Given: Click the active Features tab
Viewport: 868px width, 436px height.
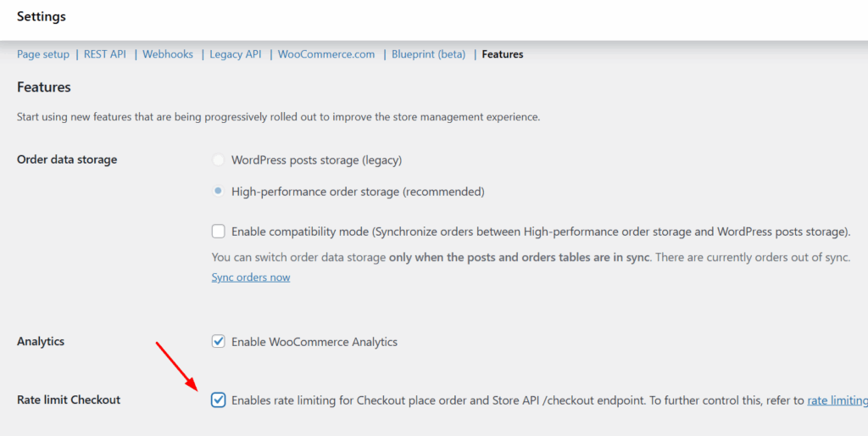Looking at the screenshot, I should point(503,54).
